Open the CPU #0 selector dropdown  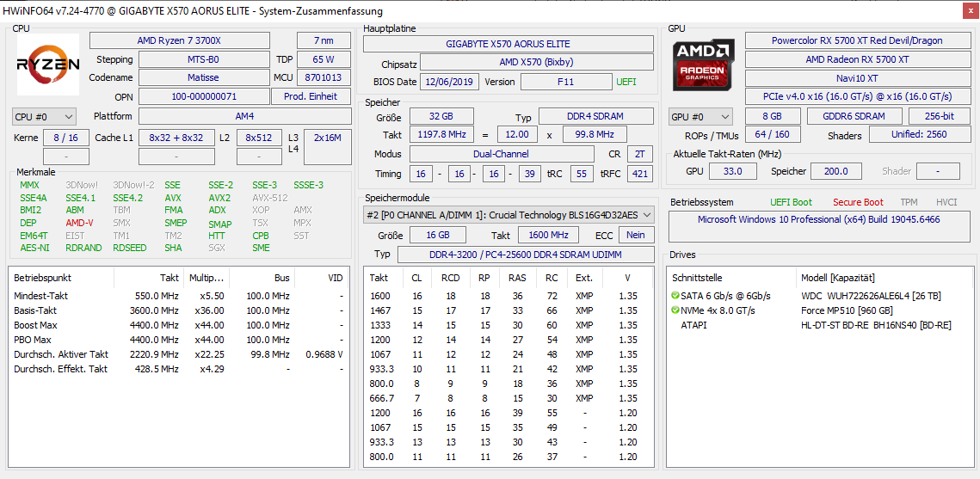point(45,116)
